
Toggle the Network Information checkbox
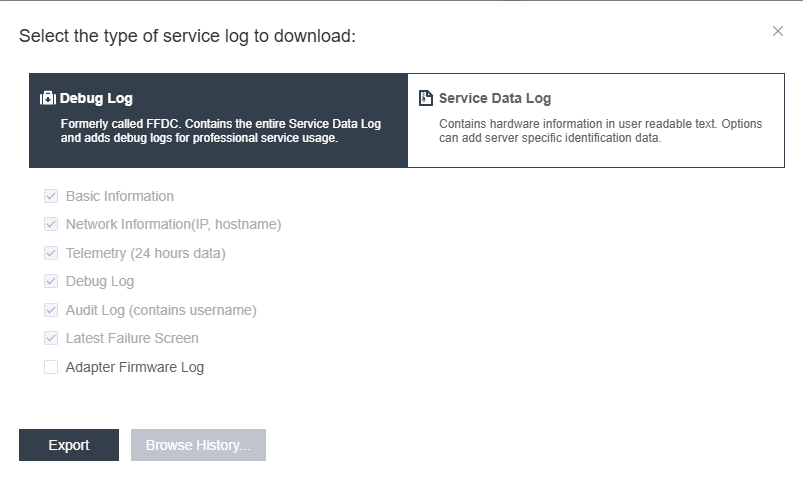51,224
